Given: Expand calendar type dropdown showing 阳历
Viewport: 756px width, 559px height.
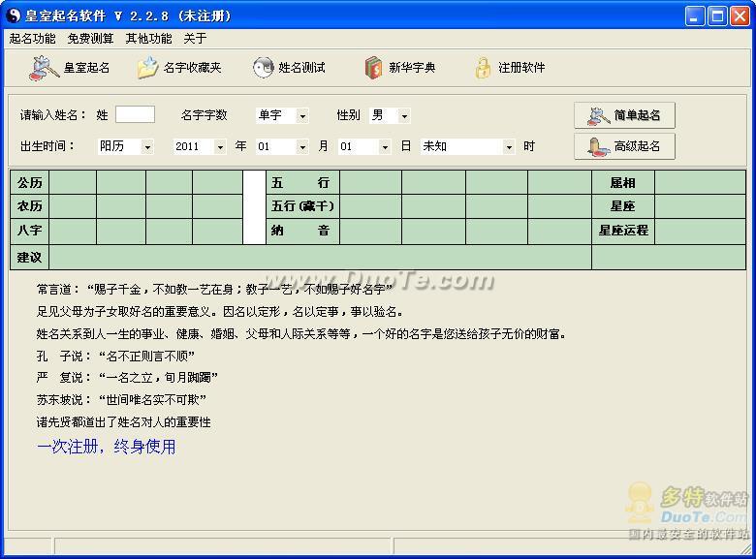Looking at the screenshot, I should point(147,146).
